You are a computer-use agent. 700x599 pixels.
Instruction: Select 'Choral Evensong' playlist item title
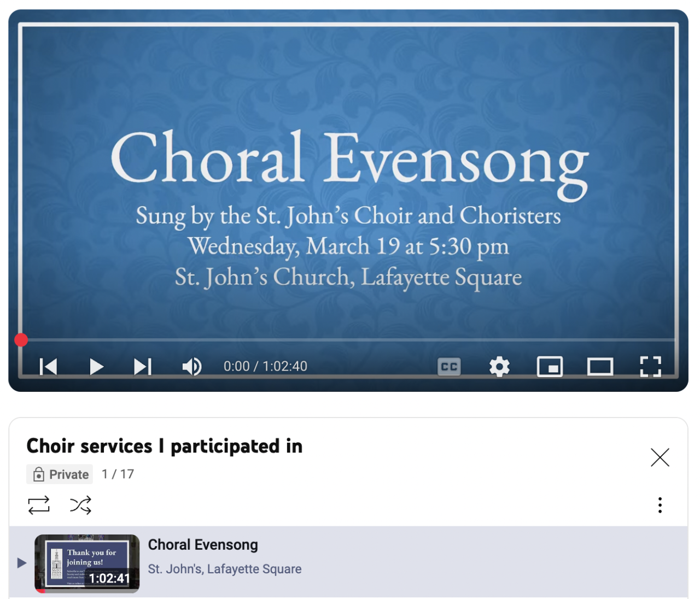203,545
